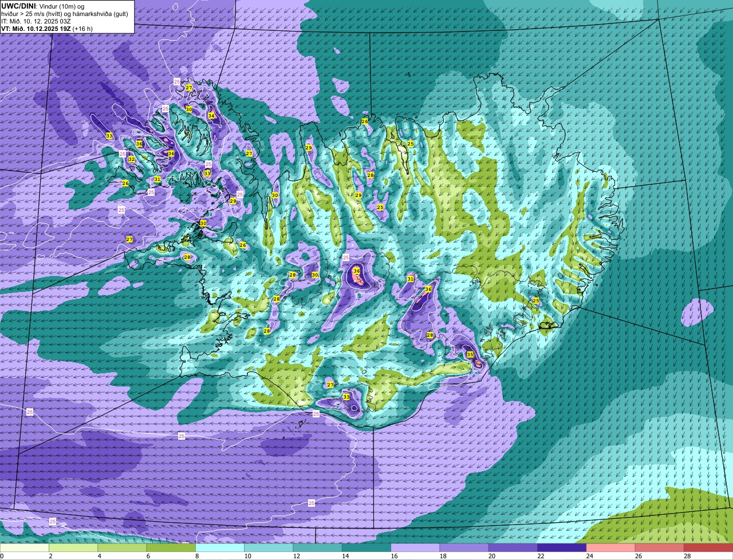Click the 'hviður > 25 m/s' description line
The height and width of the screenshot is (560, 733).
65,14
